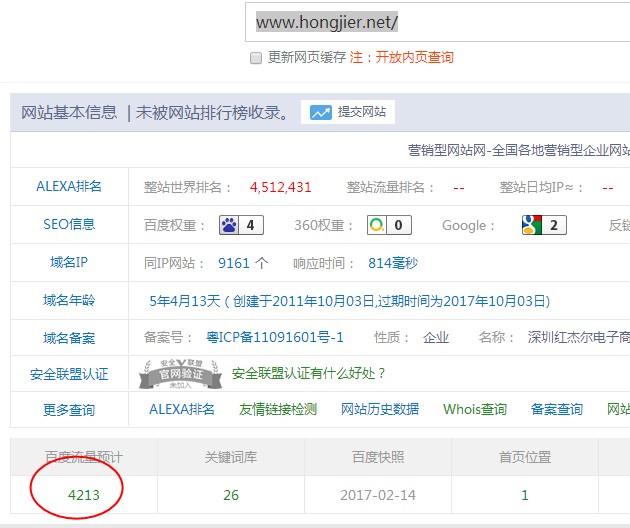
Task: Click the ALEXA排名 row label
Action: pos(69,186)
